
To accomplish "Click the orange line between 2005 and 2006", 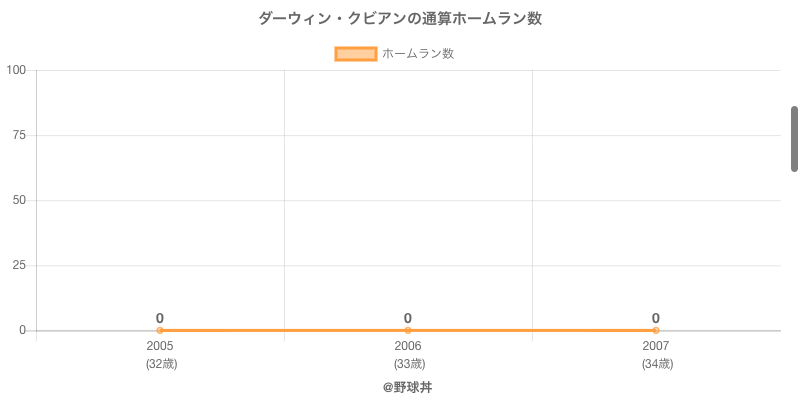I will [x=284, y=330].
